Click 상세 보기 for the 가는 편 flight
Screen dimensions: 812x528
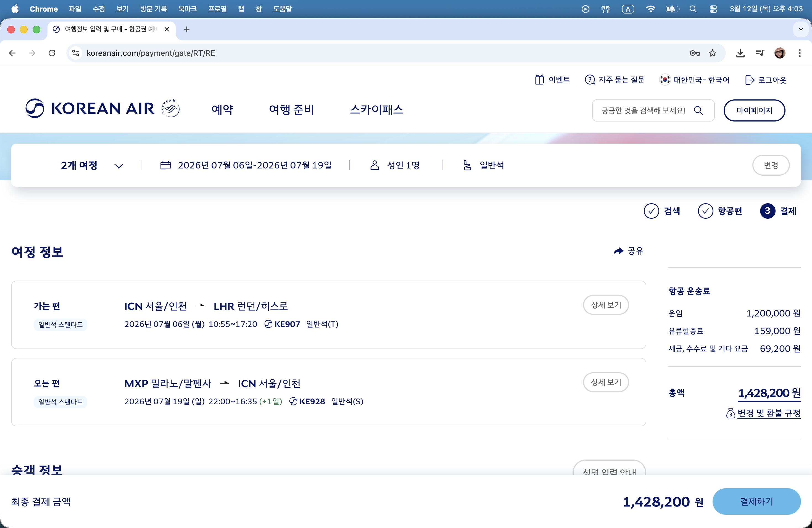[x=606, y=305]
